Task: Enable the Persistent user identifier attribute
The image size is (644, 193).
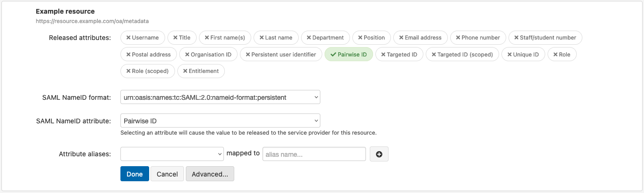Action: (281, 55)
